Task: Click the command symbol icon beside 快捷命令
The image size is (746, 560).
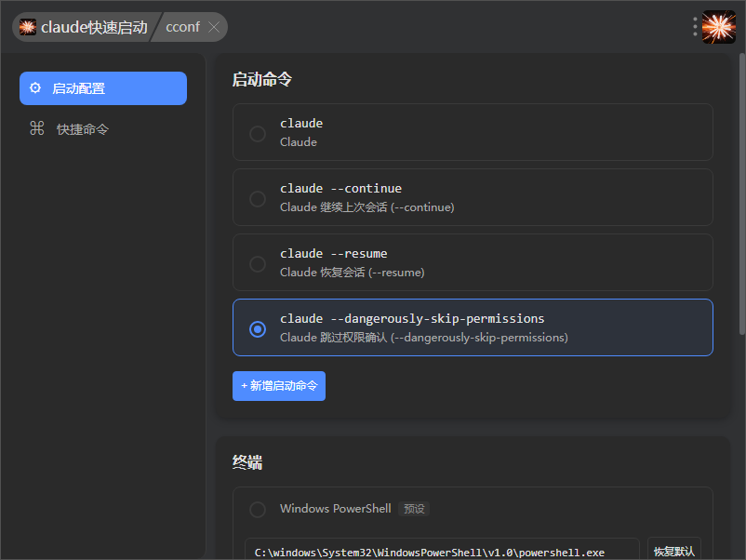Action: (x=37, y=128)
